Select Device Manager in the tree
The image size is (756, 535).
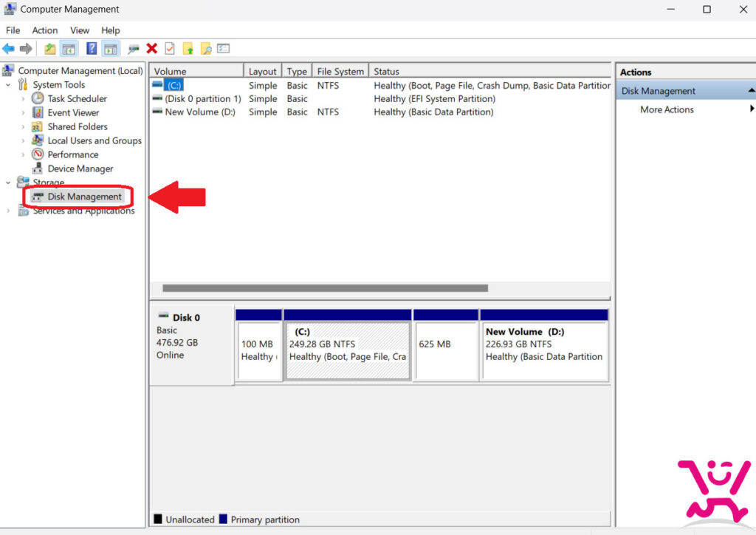click(x=80, y=168)
